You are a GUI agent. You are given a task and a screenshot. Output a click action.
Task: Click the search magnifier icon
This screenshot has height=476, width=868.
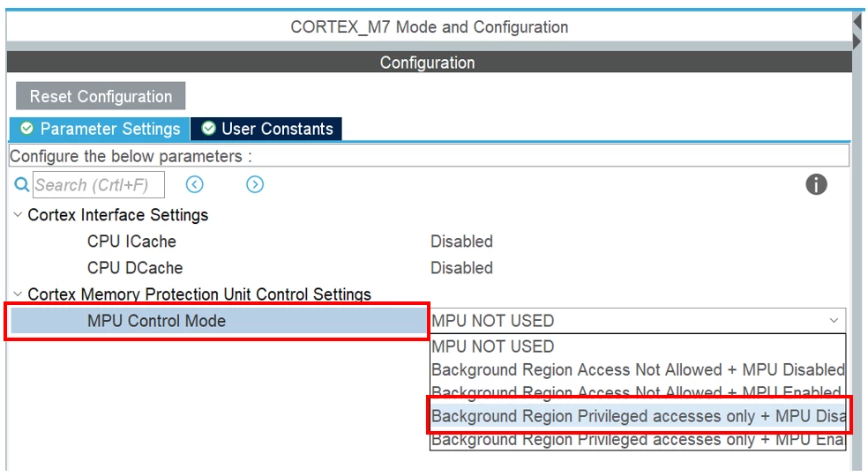pyautogui.click(x=21, y=184)
